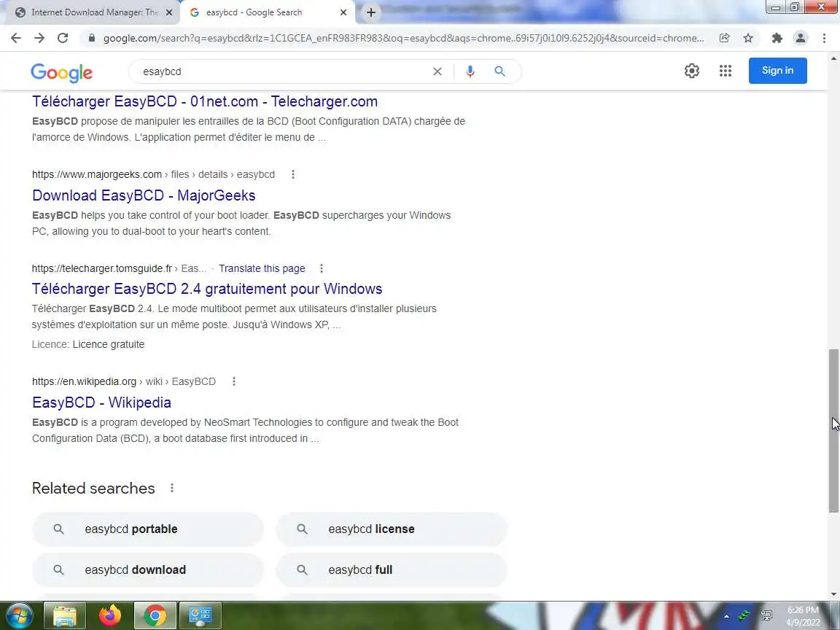The width and height of the screenshot is (840, 630).
Task: Click the Licence gratuite text
Action: pyautogui.click(x=108, y=344)
